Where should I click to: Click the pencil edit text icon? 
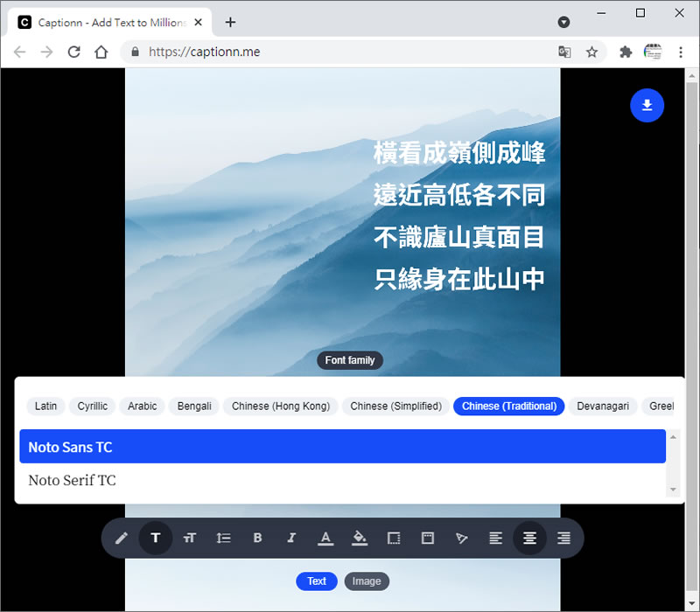122,538
